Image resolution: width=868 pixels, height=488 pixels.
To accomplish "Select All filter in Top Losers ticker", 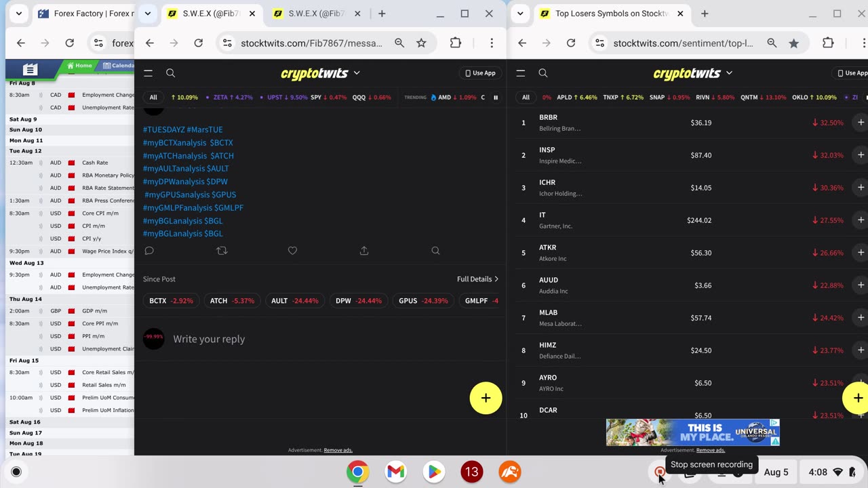I will pos(526,98).
